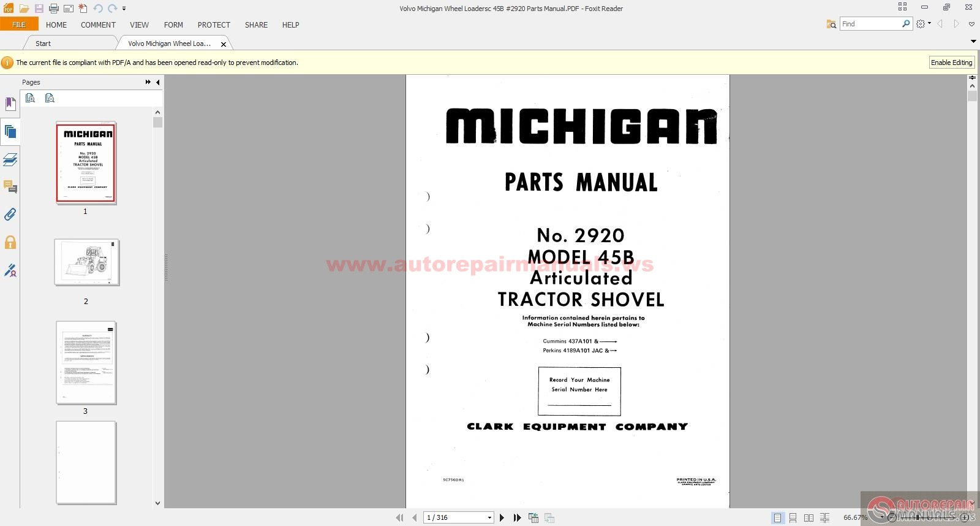Select facing pages view mode
This screenshot has height=526, width=980.
[809, 518]
